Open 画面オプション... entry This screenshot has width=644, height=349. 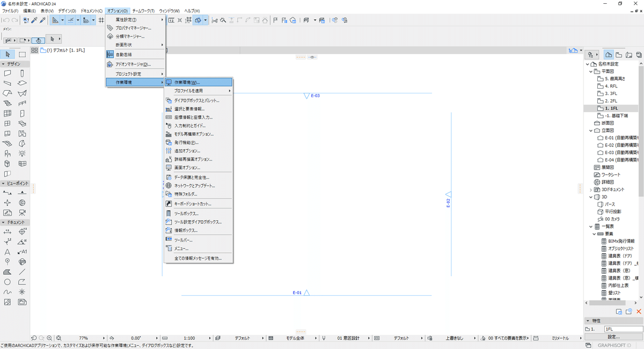click(x=199, y=168)
